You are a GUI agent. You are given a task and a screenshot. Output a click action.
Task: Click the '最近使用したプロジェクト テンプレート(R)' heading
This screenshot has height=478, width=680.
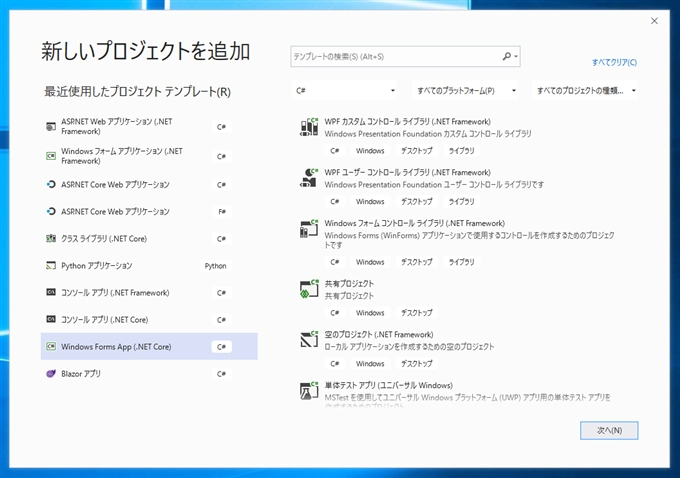pyautogui.click(x=137, y=92)
